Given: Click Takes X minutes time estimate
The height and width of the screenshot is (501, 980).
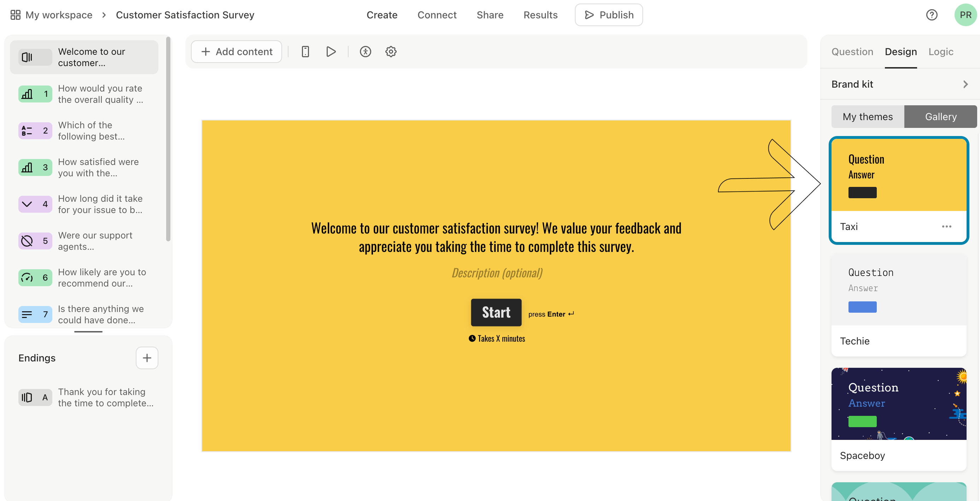Looking at the screenshot, I should tap(496, 338).
